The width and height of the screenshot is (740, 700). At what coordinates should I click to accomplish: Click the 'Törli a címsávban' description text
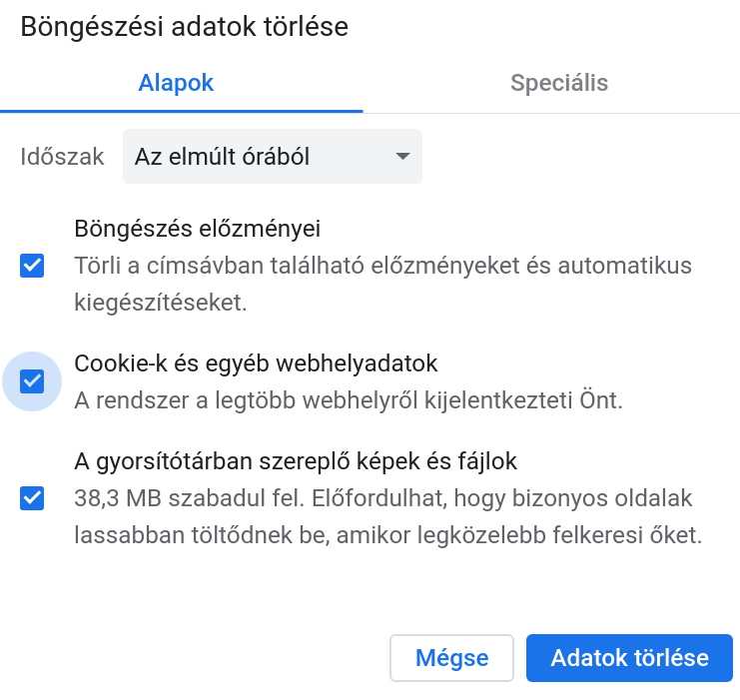pyautogui.click(x=382, y=284)
